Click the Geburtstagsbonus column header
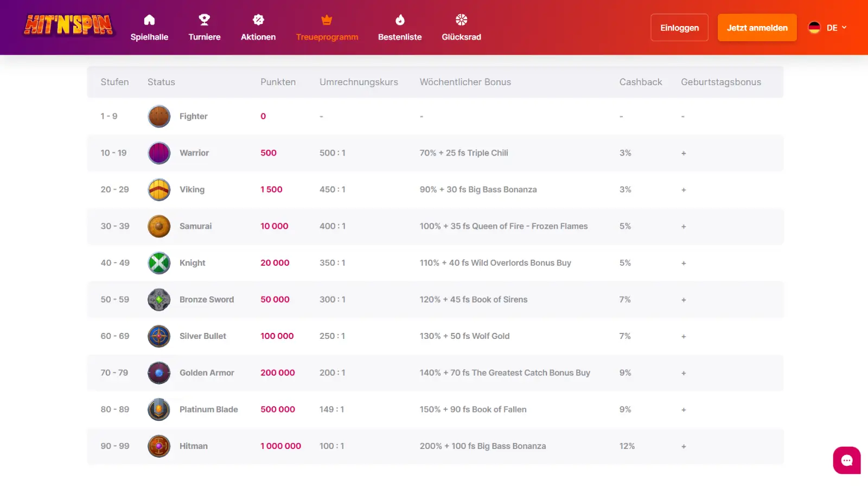Screen dimensions: 868x488 721,82
